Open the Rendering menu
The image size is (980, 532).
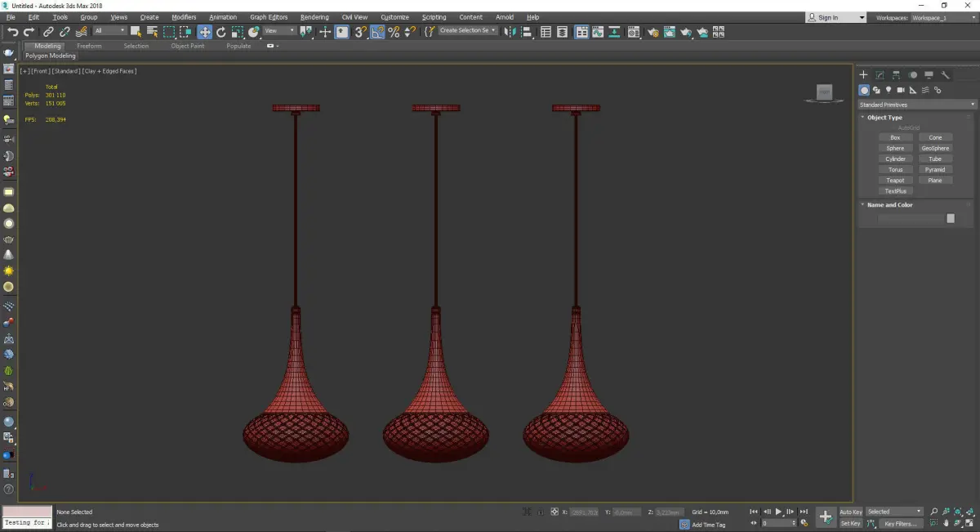[314, 17]
